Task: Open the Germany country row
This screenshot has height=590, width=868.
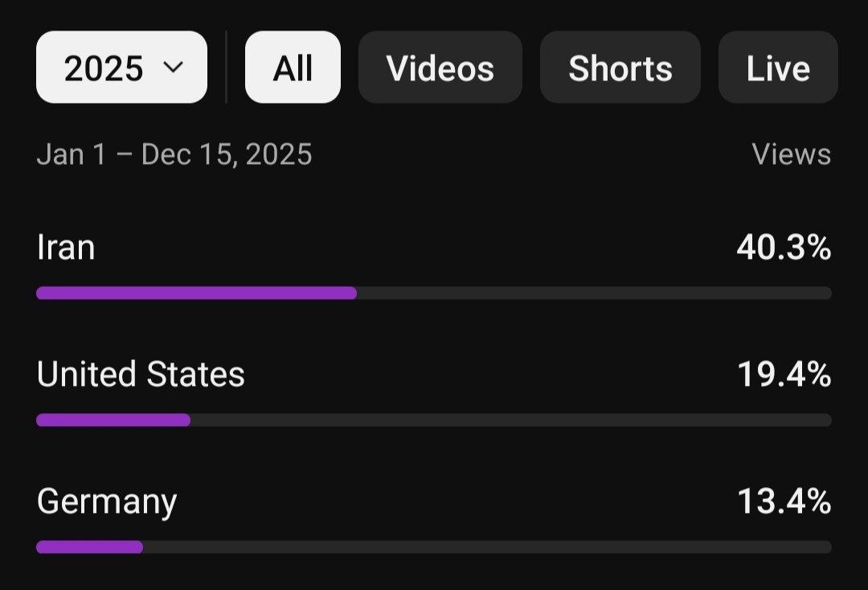Action: coord(107,502)
